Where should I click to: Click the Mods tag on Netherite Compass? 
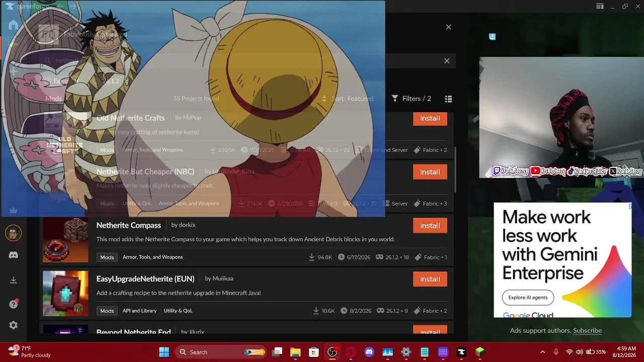click(x=107, y=257)
